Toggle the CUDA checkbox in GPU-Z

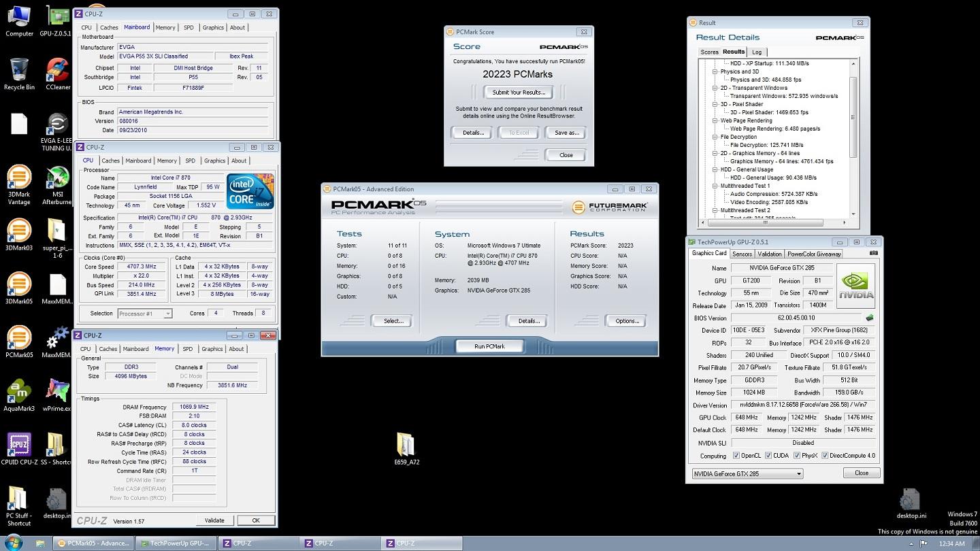tap(768, 456)
